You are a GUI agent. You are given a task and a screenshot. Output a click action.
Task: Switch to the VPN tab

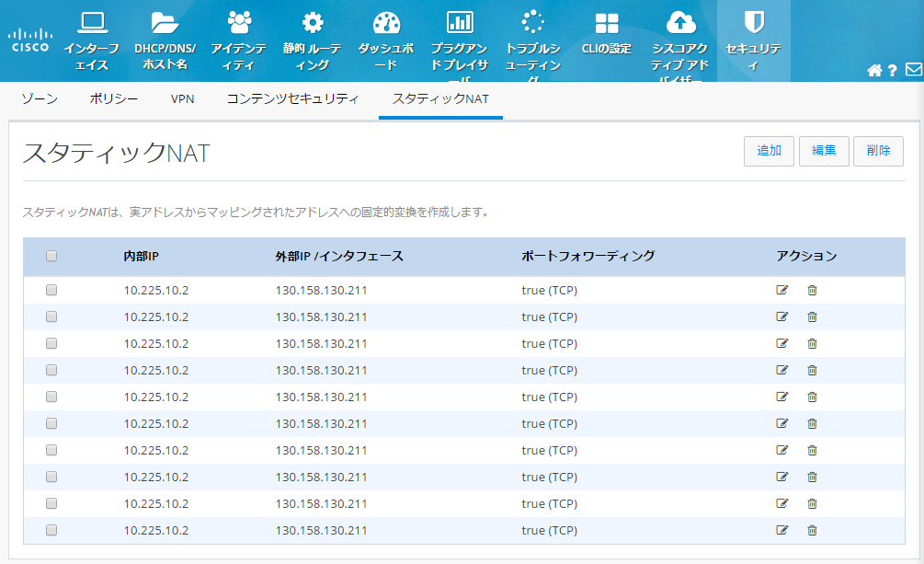[182, 98]
